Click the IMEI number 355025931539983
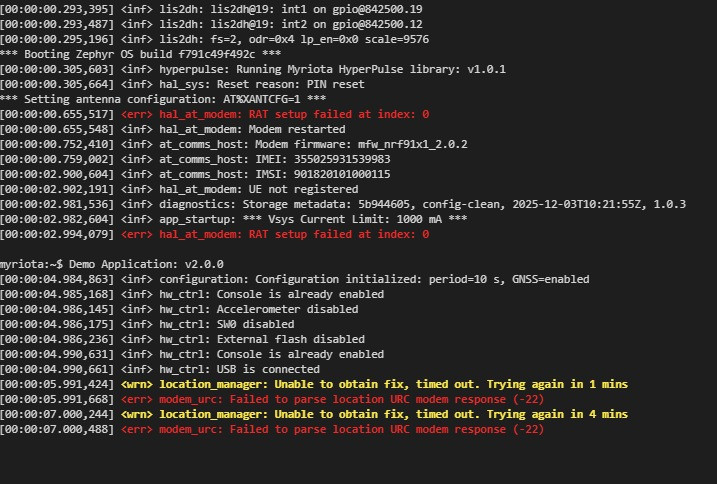 (341, 159)
